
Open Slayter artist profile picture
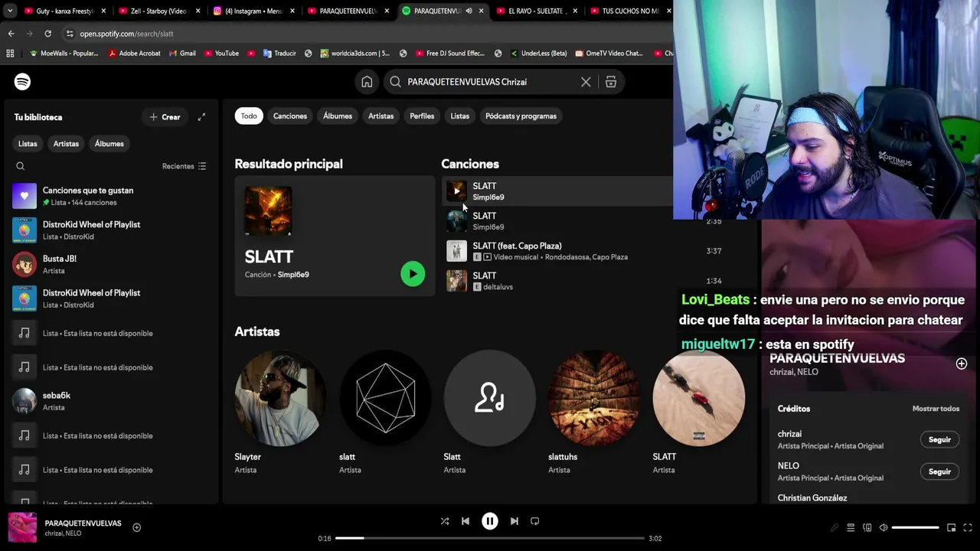point(280,398)
